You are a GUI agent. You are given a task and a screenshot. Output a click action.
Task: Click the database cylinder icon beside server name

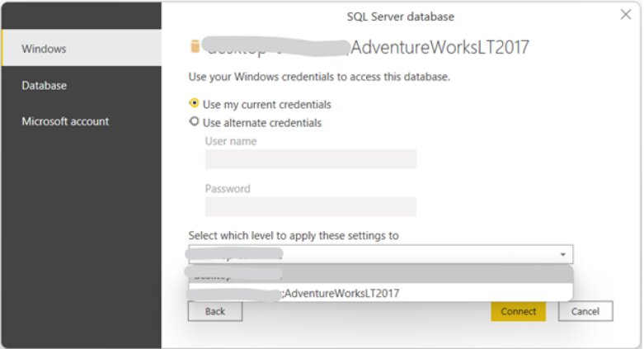pyautogui.click(x=195, y=46)
